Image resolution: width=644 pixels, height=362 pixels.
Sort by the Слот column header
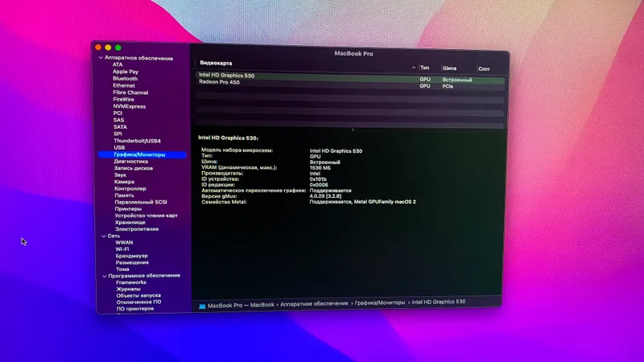click(x=484, y=69)
